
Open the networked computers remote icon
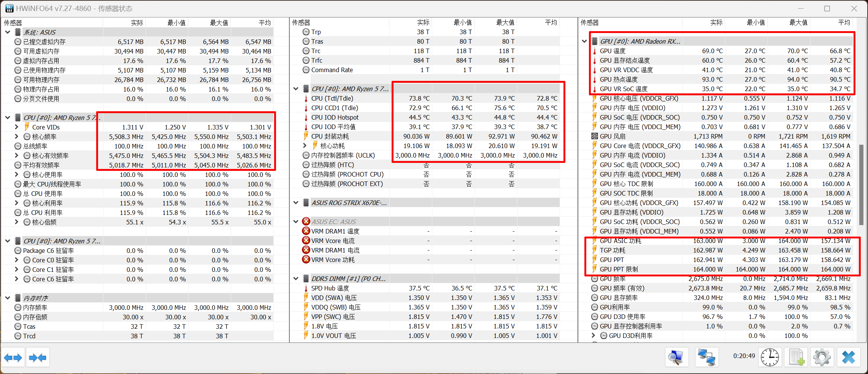tap(706, 357)
